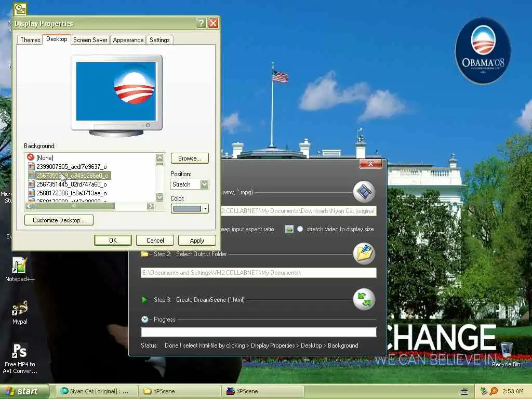Switch to the Desktop tab
The height and width of the screenshot is (399, 532).
coord(57,39)
